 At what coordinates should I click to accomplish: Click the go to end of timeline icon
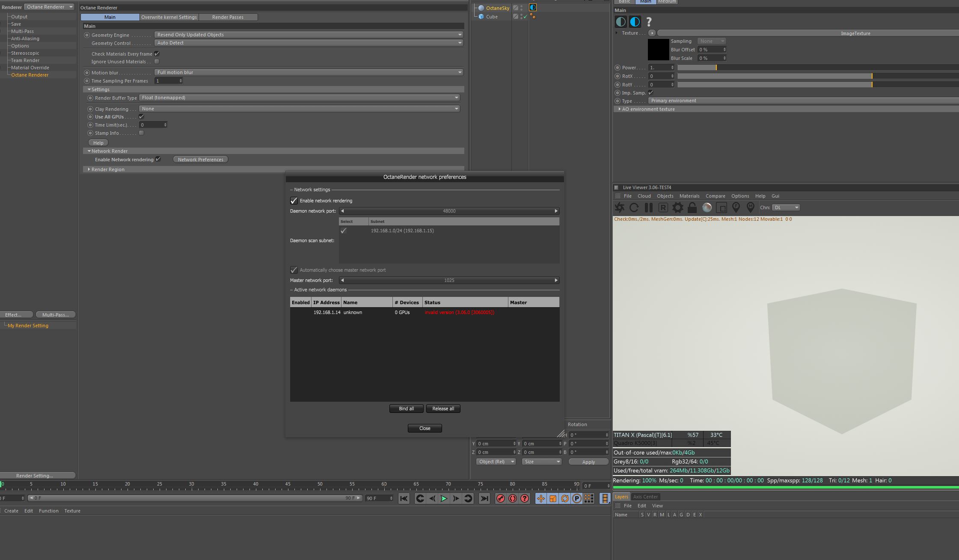click(484, 498)
